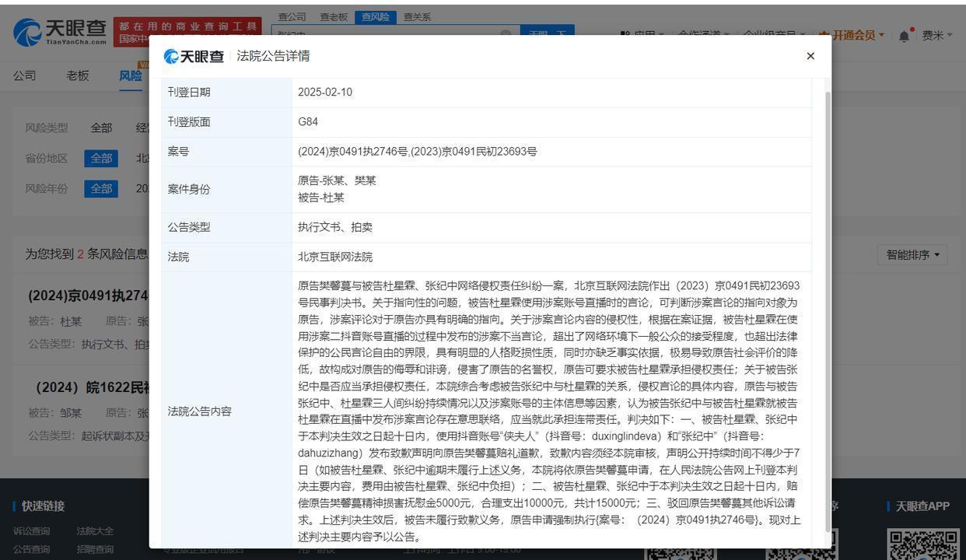Click 被告-杜某 in 案件身份 row
The image size is (966, 560).
tap(321, 198)
